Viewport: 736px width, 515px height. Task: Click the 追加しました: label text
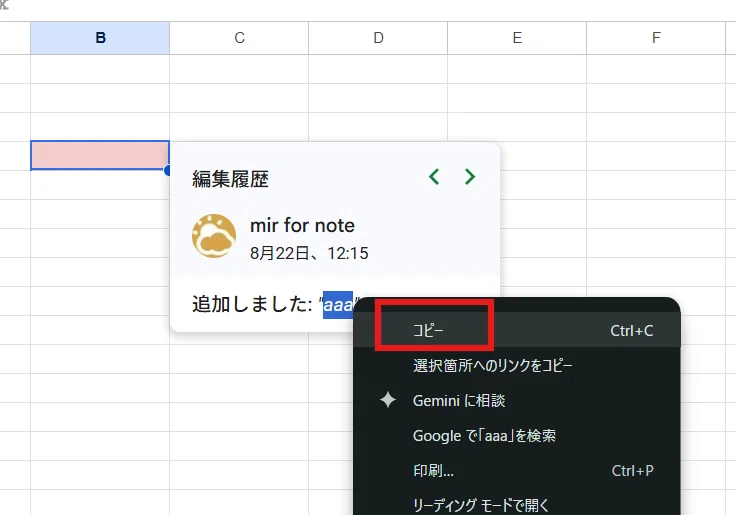click(252, 304)
